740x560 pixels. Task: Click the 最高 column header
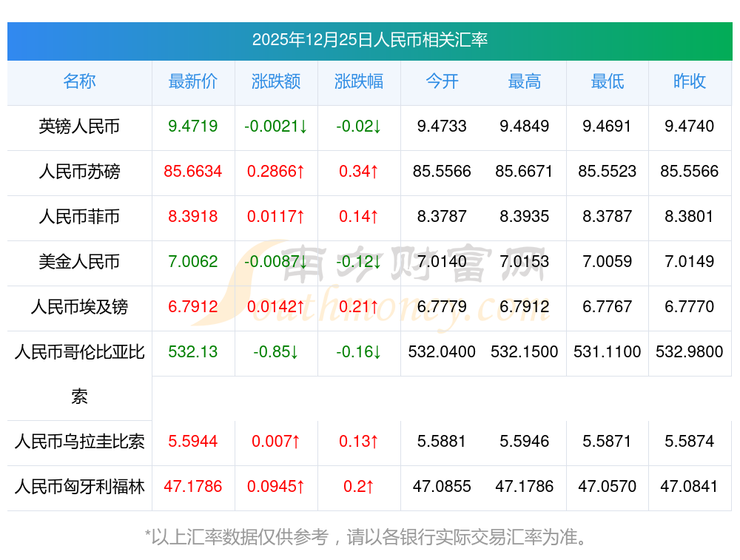click(x=525, y=81)
